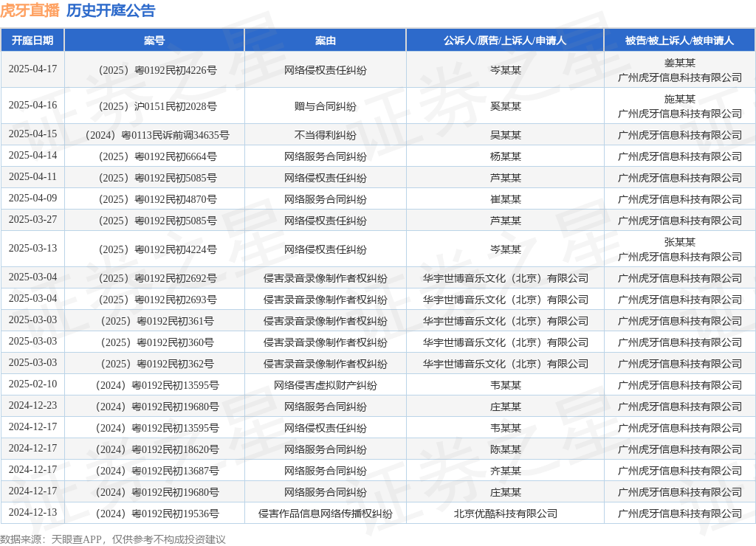Click plaintiff name 陈某某

(x=505, y=449)
